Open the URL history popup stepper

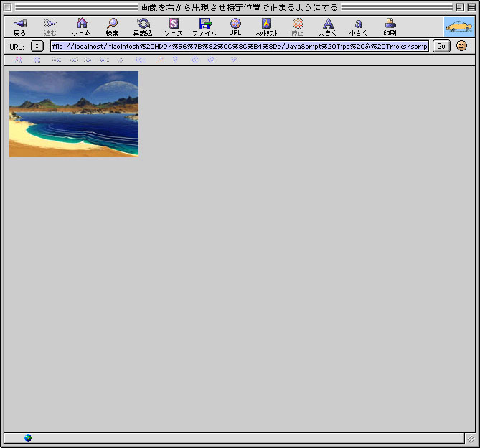click(x=37, y=46)
